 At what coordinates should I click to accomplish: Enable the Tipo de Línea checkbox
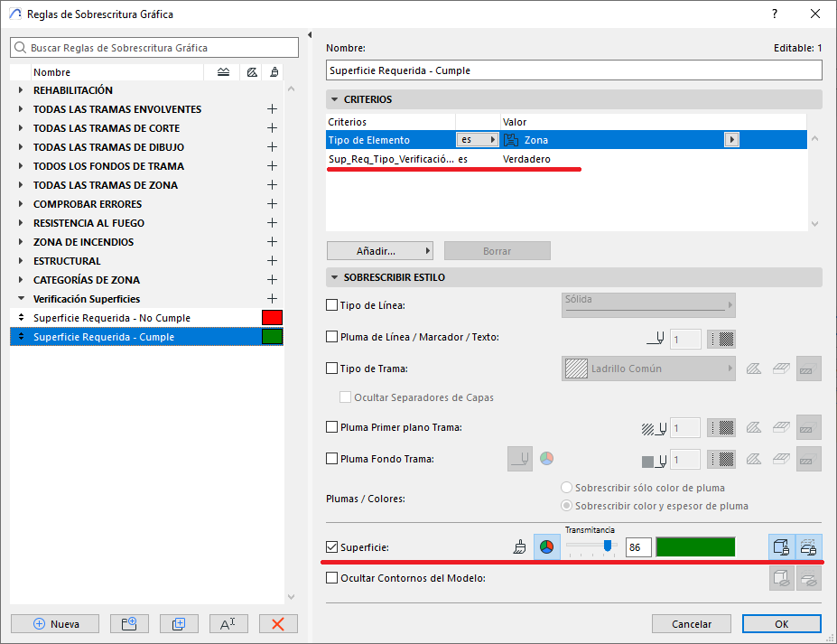click(x=331, y=305)
